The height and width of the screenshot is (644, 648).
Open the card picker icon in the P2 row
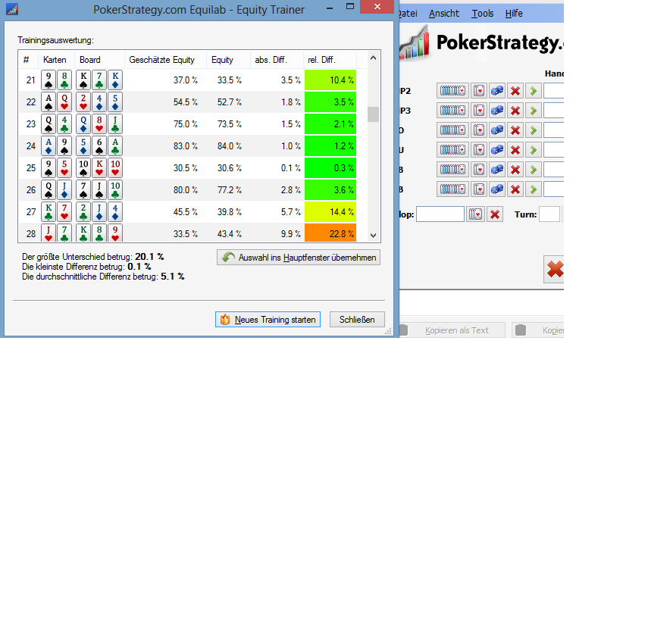pos(479,91)
